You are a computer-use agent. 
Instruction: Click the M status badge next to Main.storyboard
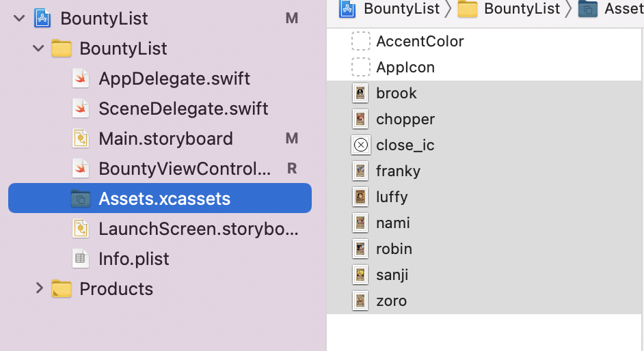292,138
